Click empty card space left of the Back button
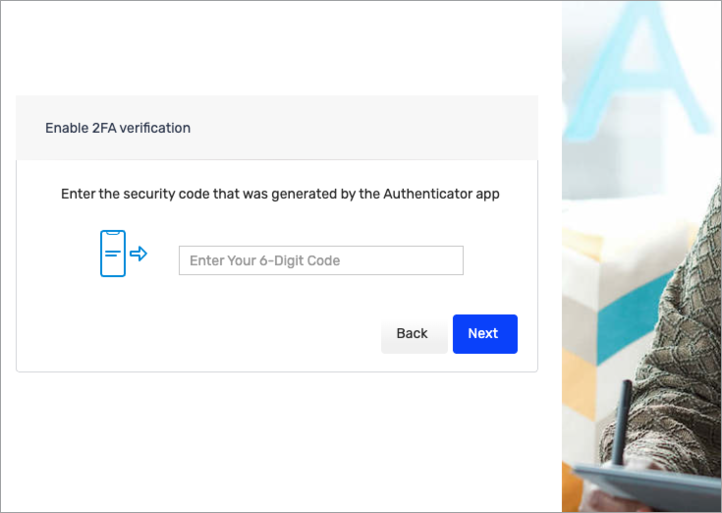722x513 pixels. tap(200, 334)
